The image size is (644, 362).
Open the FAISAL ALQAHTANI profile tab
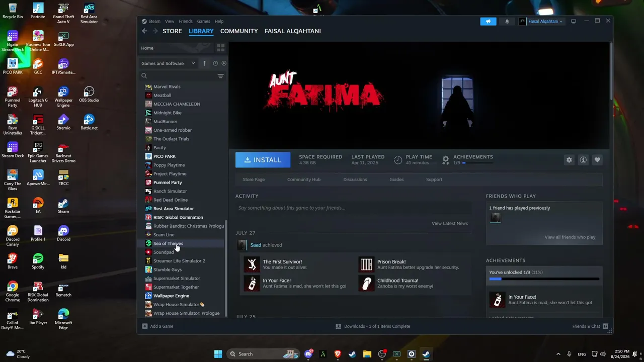pos(293,31)
